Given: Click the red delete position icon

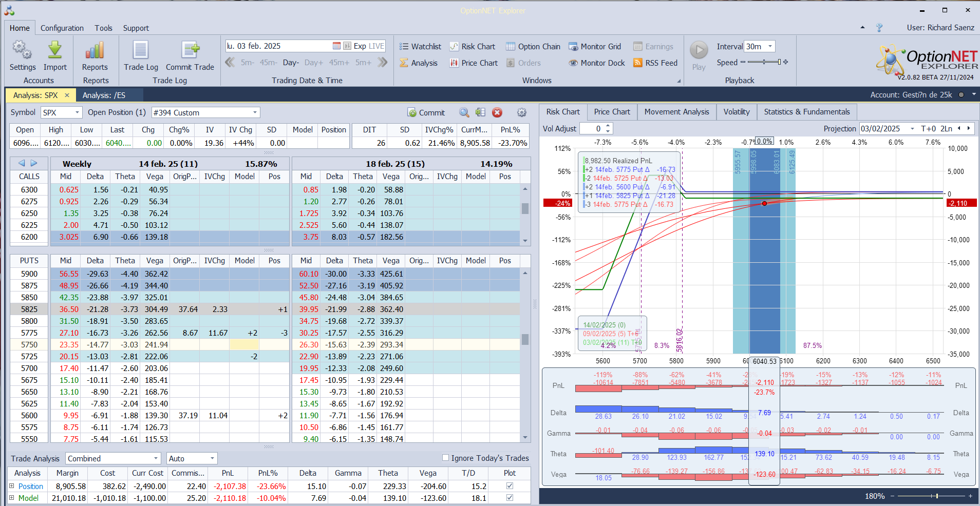Looking at the screenshot, I should click(497, 113).
